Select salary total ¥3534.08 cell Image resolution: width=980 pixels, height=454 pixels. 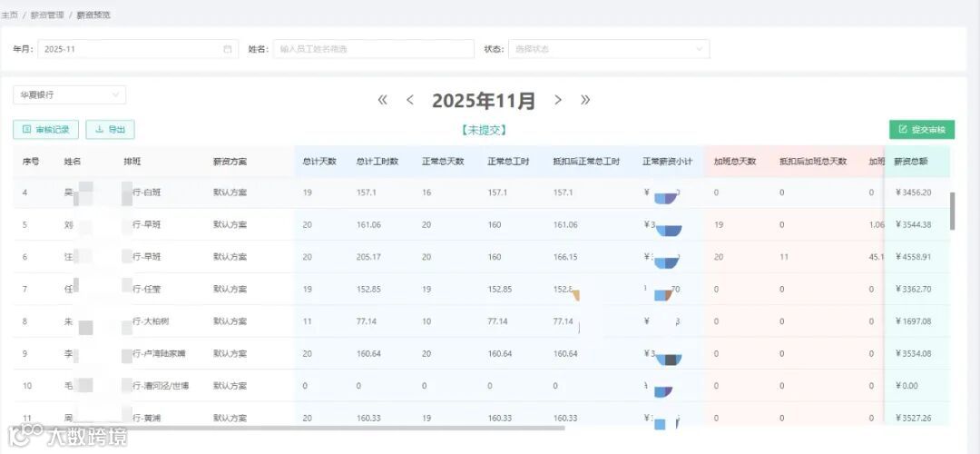[913, 353]
